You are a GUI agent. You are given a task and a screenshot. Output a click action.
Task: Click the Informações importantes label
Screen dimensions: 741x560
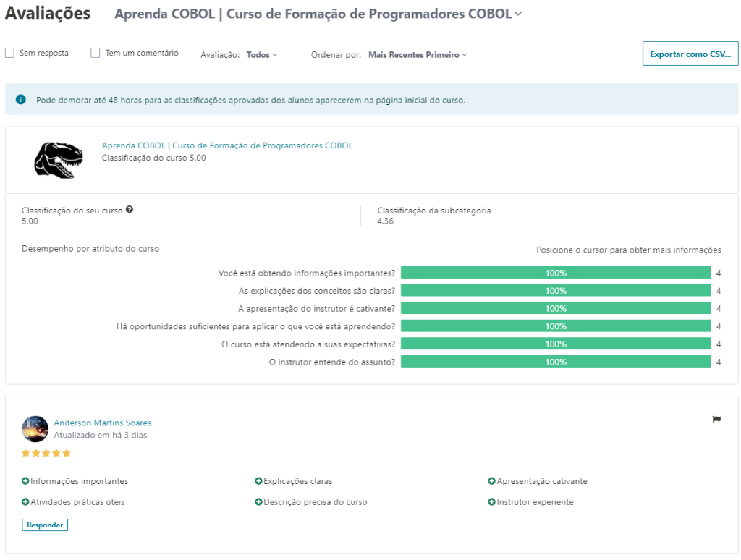[80, 481]
